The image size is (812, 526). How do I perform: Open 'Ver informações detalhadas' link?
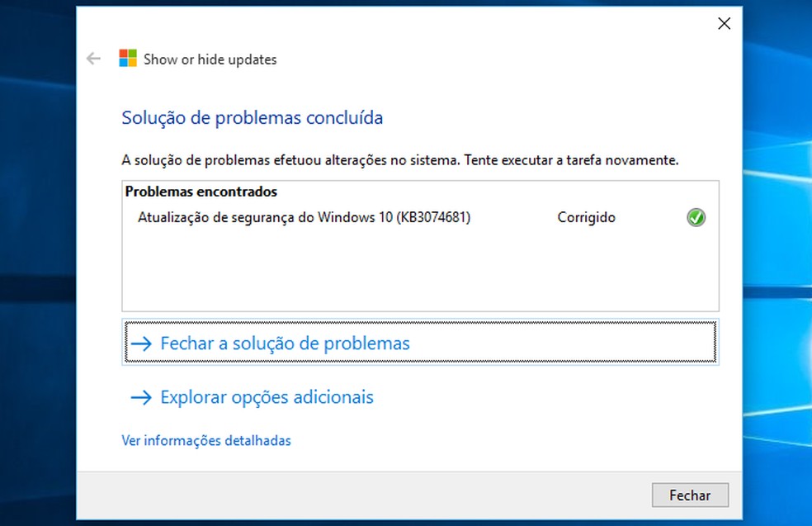point(206,441)
